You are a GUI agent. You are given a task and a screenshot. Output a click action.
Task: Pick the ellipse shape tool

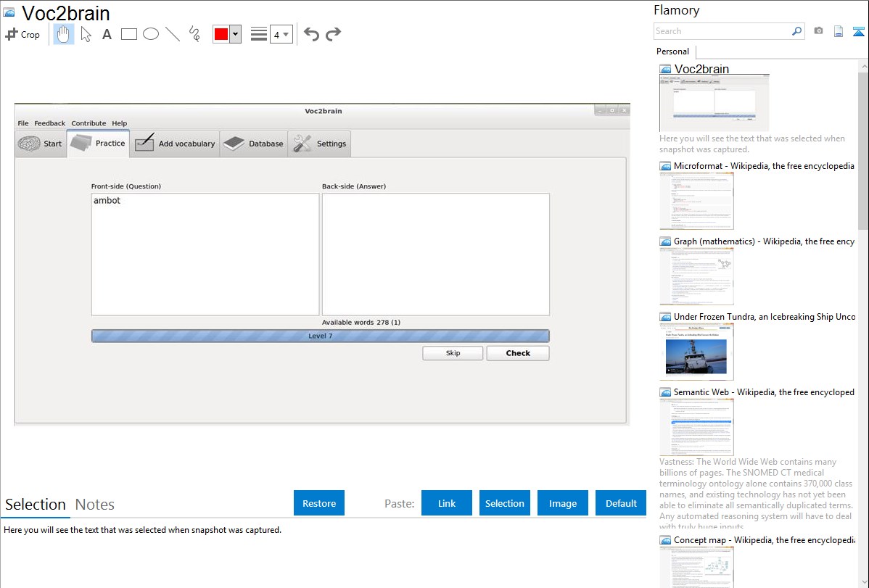tap(151, 34)
